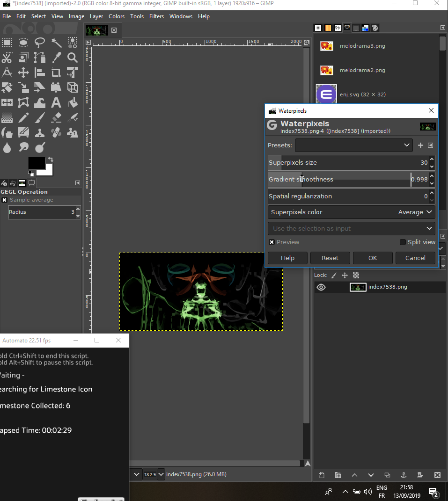Open the Waterpixels presets menu arrow button
Image resolution: width=448 pixels, height=501 pixels.
[x=430, y=145]
